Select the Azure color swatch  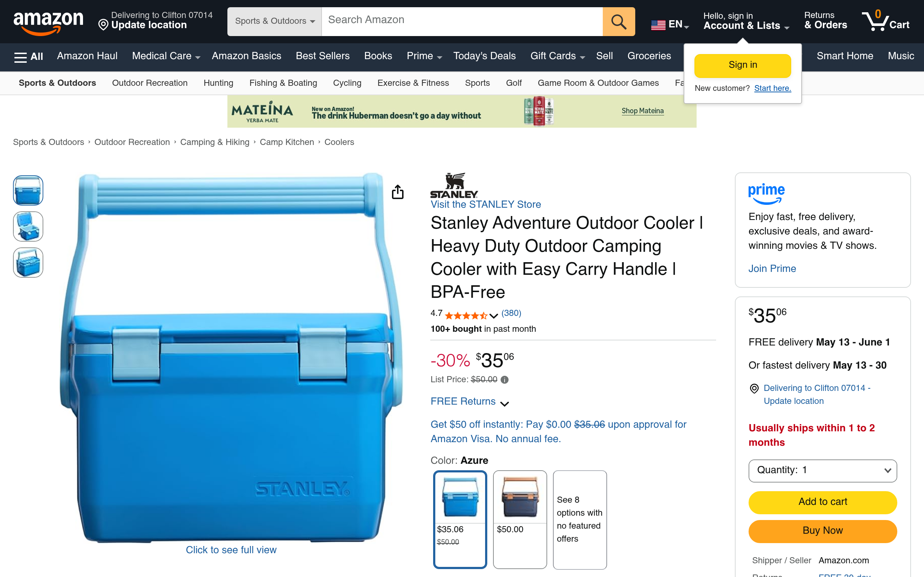tap(460, 519)
